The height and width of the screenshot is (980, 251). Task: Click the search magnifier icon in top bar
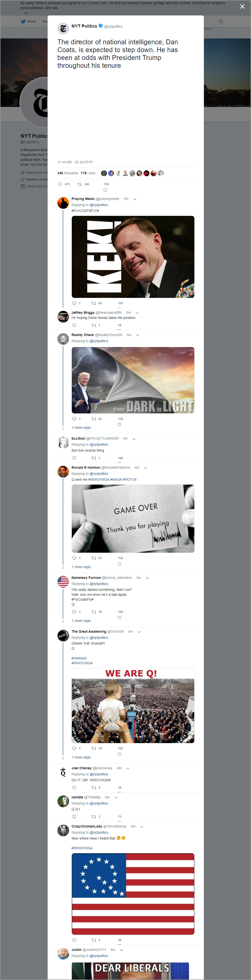tap(221, 21)
